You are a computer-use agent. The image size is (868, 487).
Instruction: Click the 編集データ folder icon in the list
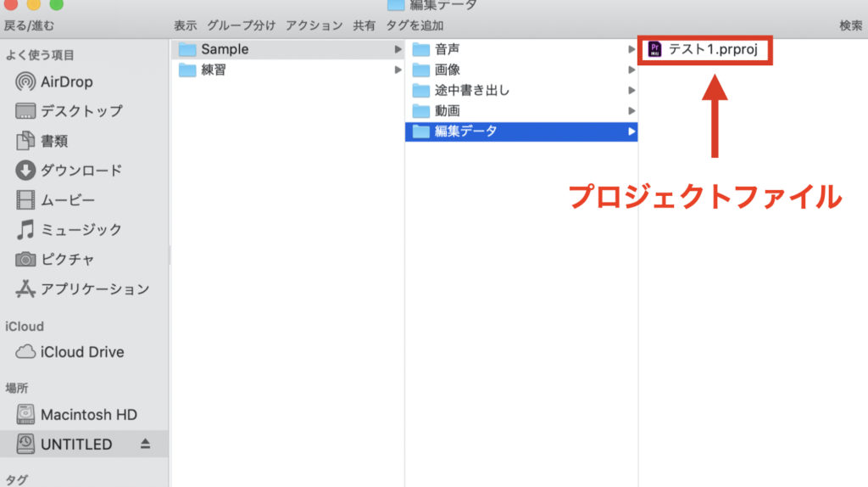pyautogui.click(x=420, y=132)
